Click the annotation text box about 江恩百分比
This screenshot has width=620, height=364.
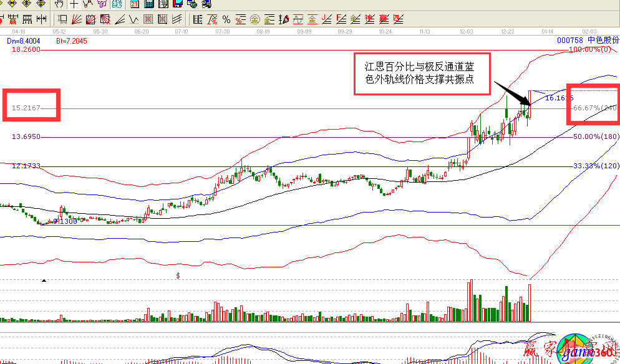421,73
